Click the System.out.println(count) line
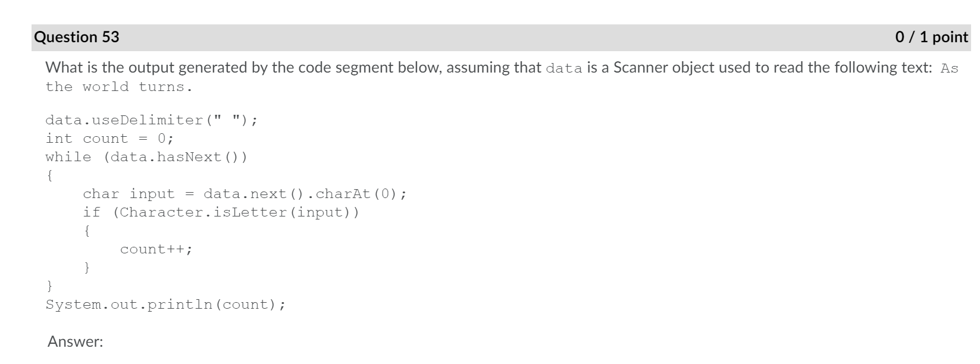Screen dimensions: 980x364 [x=166, y=305]
